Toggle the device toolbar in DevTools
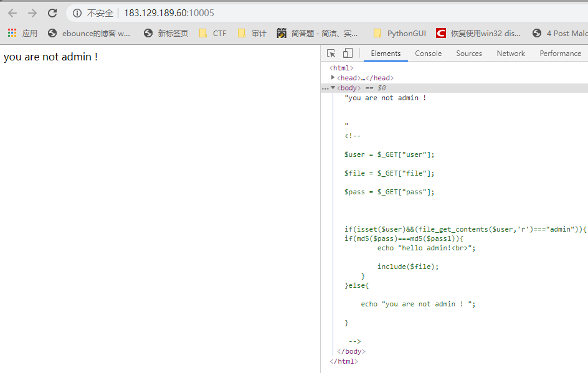Image resolution: width=588 pixels, height=373 pixels. (348, 54)
